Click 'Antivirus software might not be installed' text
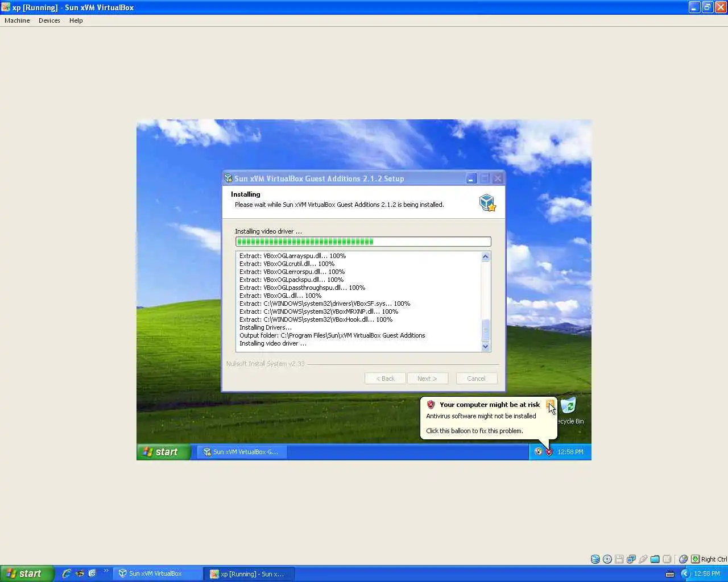This screenshot has height=582, width=728. point(481,416)
